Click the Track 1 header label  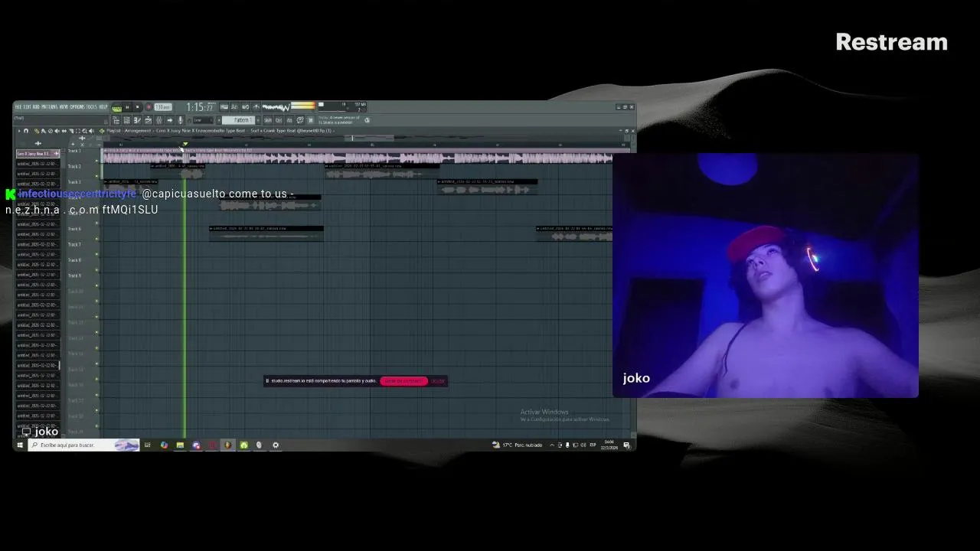point(74,151)
